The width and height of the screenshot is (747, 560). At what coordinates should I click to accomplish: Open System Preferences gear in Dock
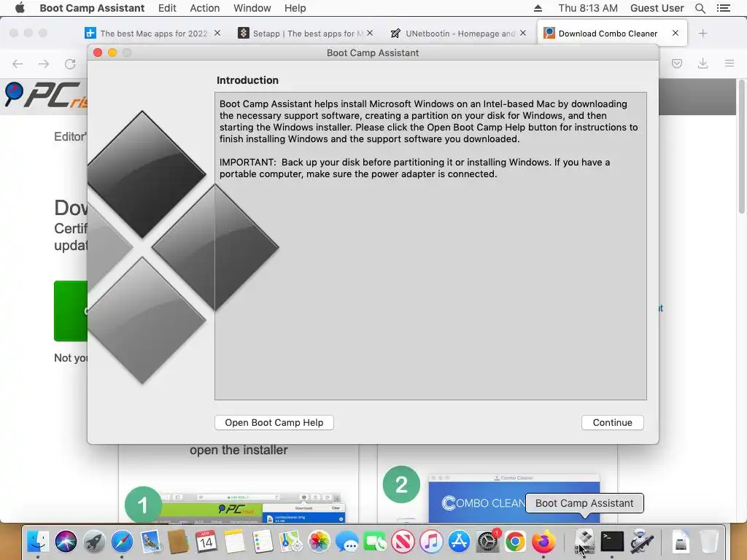[487, 542]
